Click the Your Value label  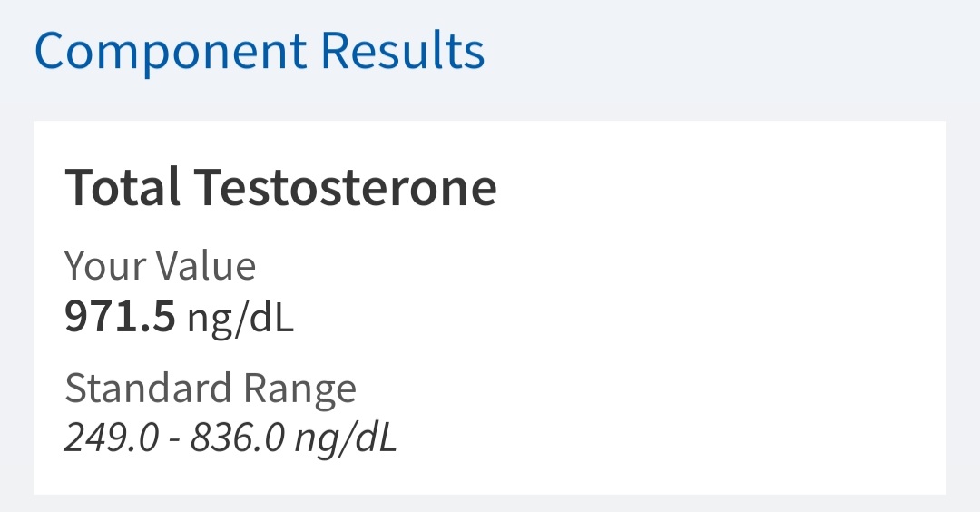160,266
